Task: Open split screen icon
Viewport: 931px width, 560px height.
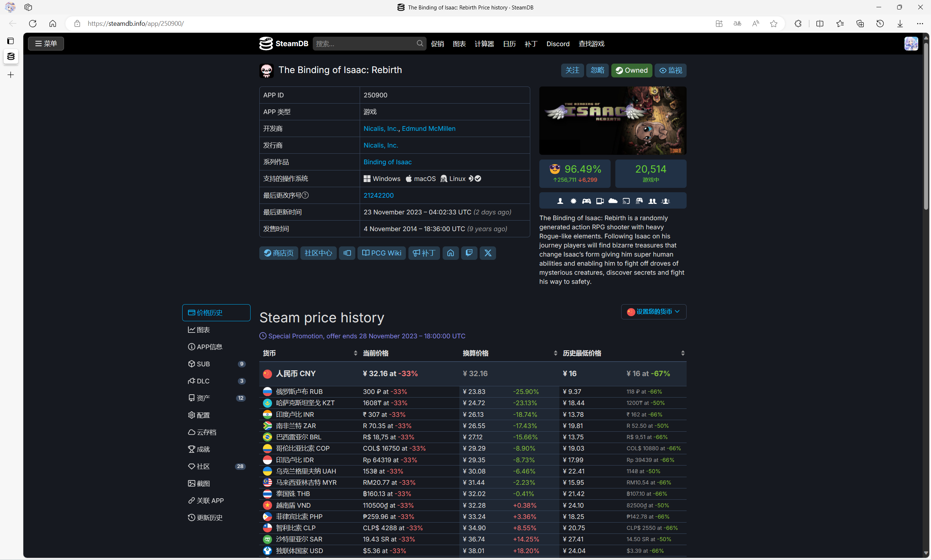Action: point(820,23)
